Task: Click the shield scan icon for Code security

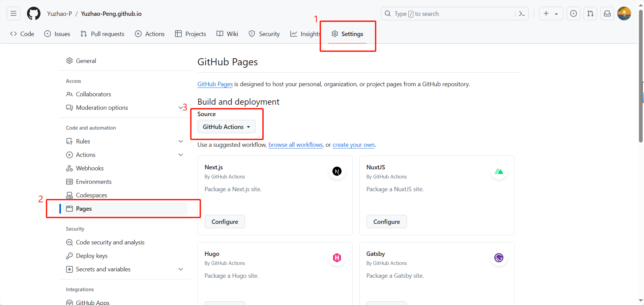Action: point(69,242)
